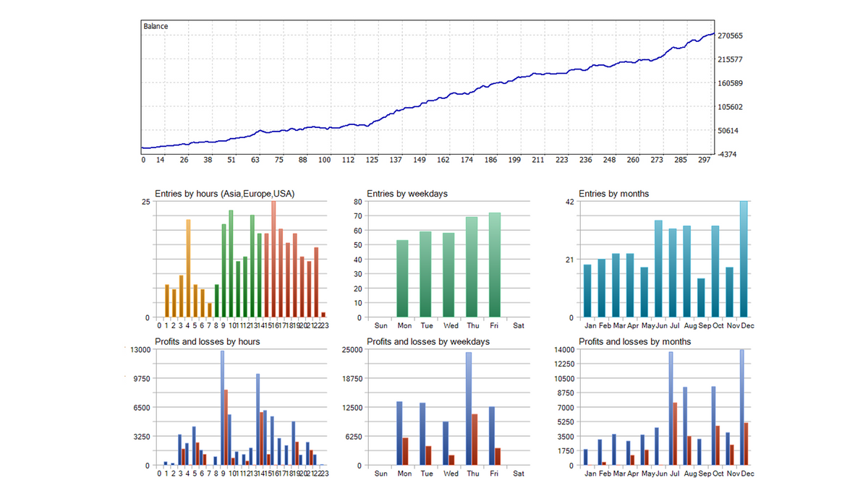Select the September bar in Entries by months

point(701,298)
